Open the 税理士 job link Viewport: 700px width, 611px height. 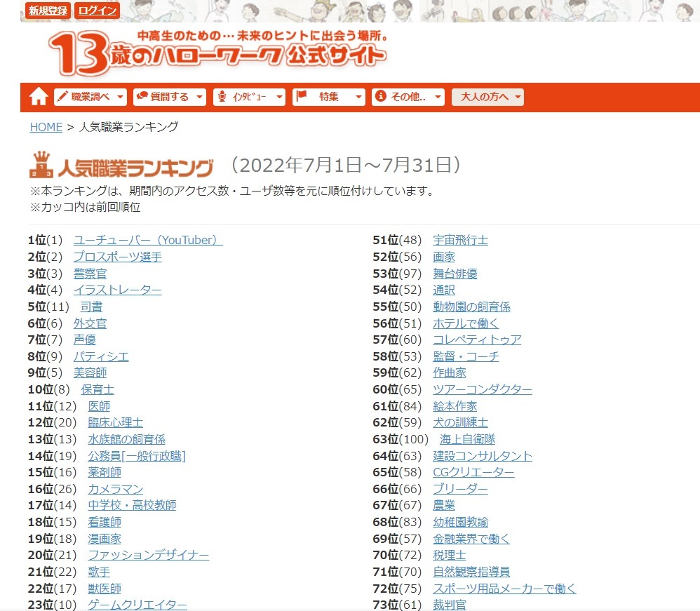coord(450,555)
